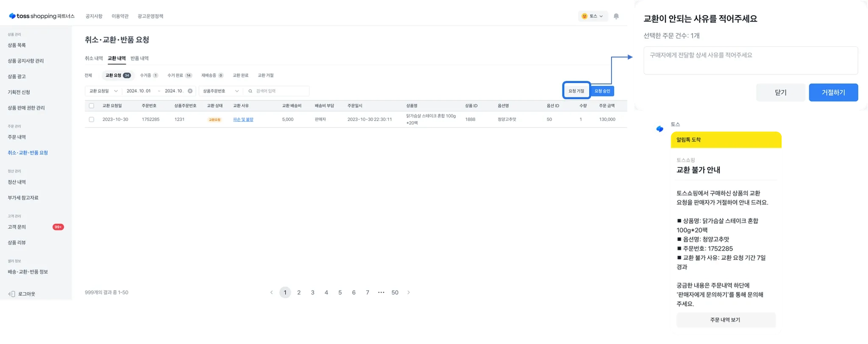
Task: Select the 전체 status filter
Action: pos(88,75)
